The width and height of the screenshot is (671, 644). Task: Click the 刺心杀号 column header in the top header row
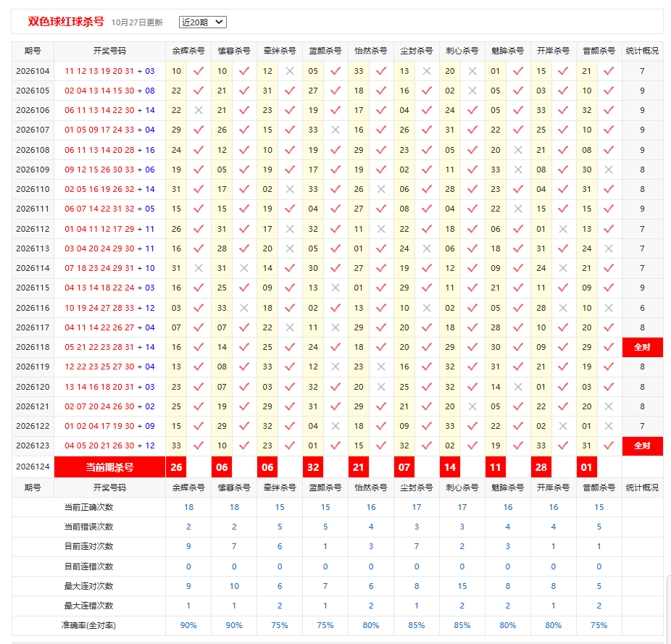click(x=462, y=51)
